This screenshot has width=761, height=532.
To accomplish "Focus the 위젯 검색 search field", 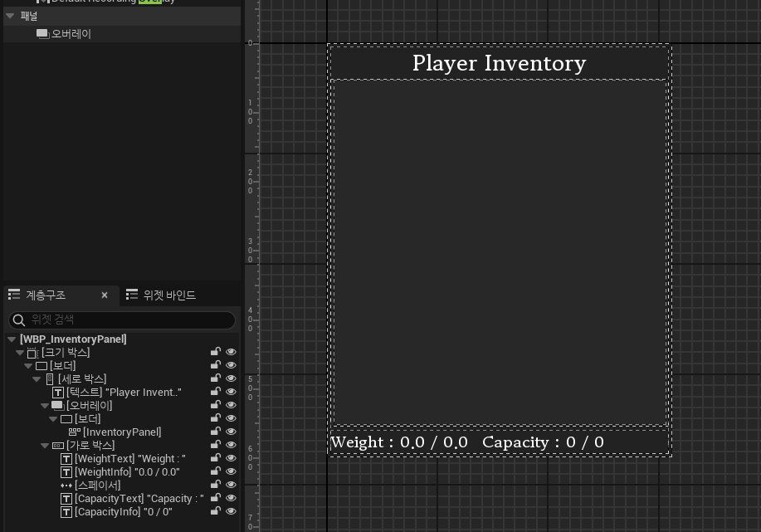I will [122, 320].
